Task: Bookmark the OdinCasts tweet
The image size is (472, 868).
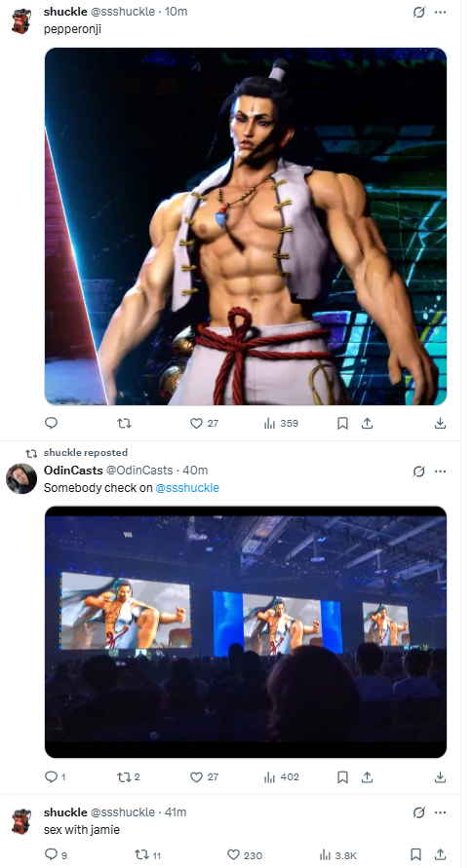Action: tap(342, 777)
